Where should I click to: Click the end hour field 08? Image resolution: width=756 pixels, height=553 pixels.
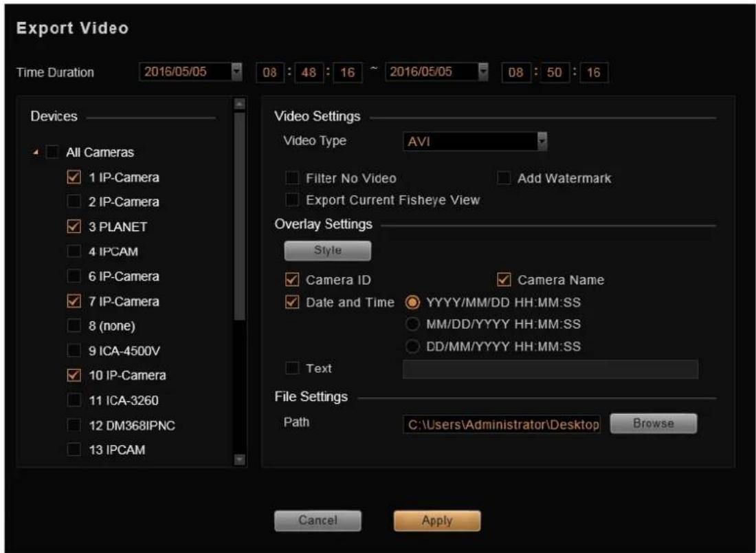tap(516, 72)
